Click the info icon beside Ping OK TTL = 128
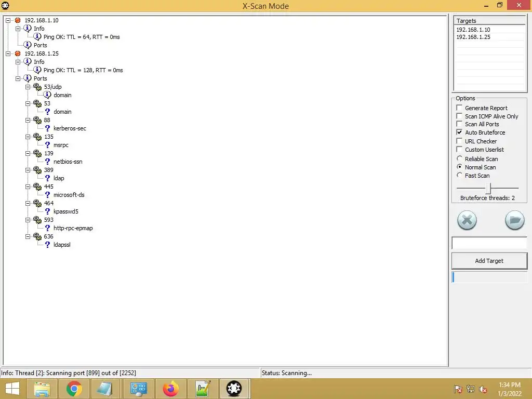The height and width of the screenshot is (399, 532). (x=37, y=70)
